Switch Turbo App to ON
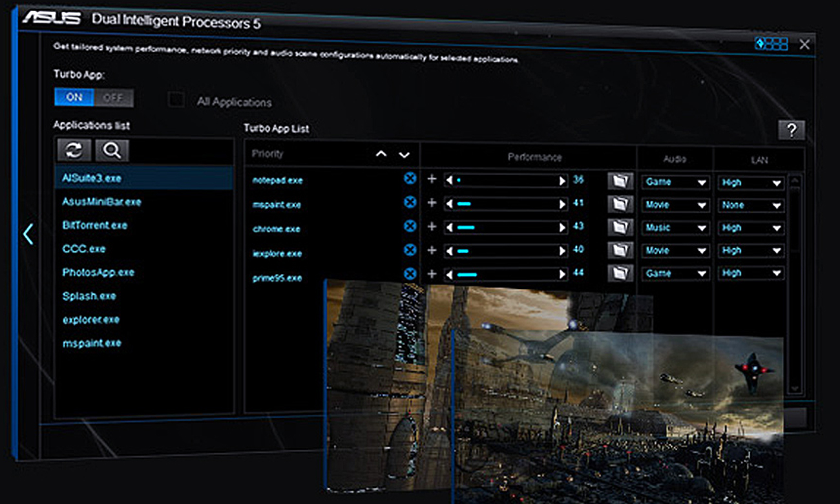This screenshot has height=504, width=840. pos(74,98)
